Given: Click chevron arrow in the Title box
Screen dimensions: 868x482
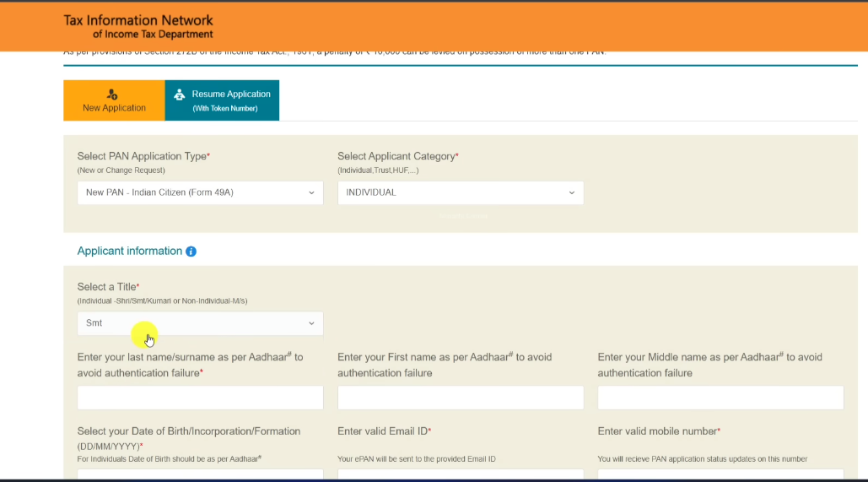Looking at the screenshot, I should point(310,323).
